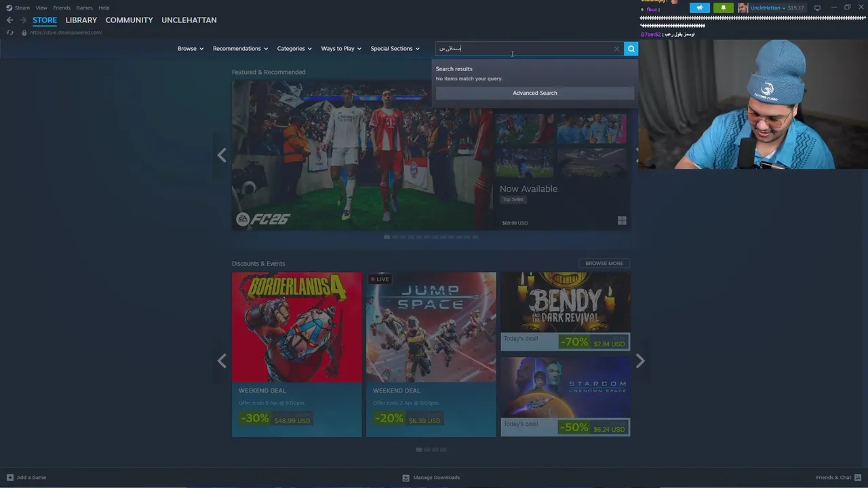
Task: Select first featured carousel page dot
Action: (x=387, y=237)
